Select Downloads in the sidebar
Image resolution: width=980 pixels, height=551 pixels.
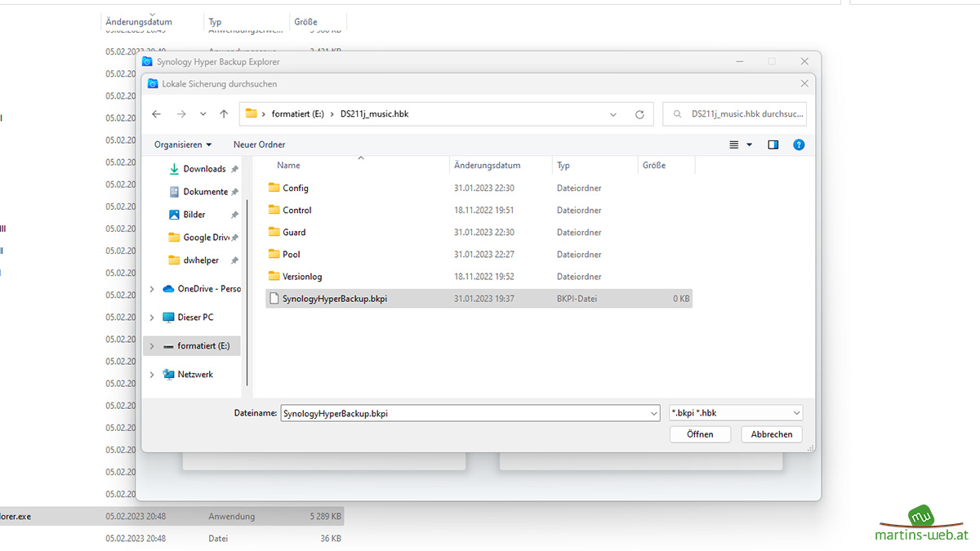pyautogui.click(x=204, y=169)
